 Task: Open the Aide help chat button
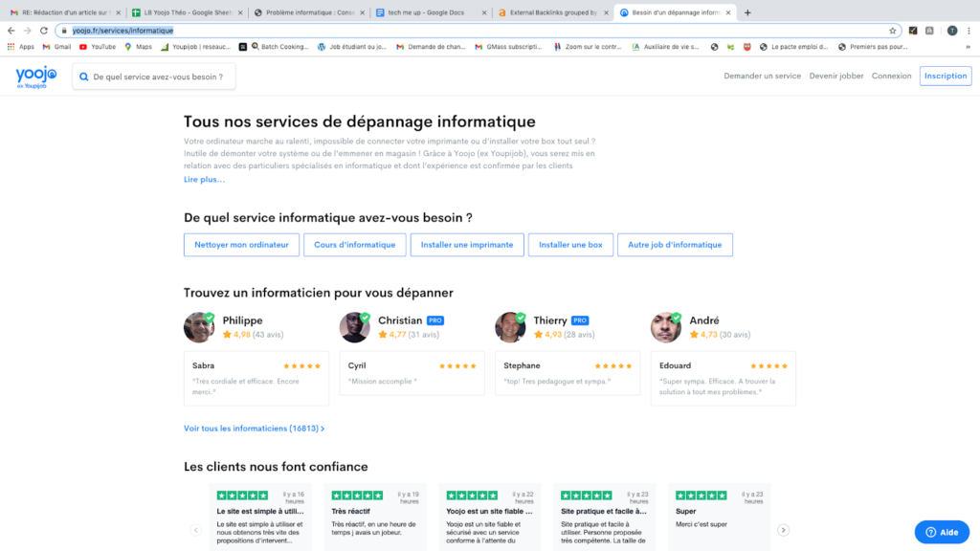[x=942, y=532]
